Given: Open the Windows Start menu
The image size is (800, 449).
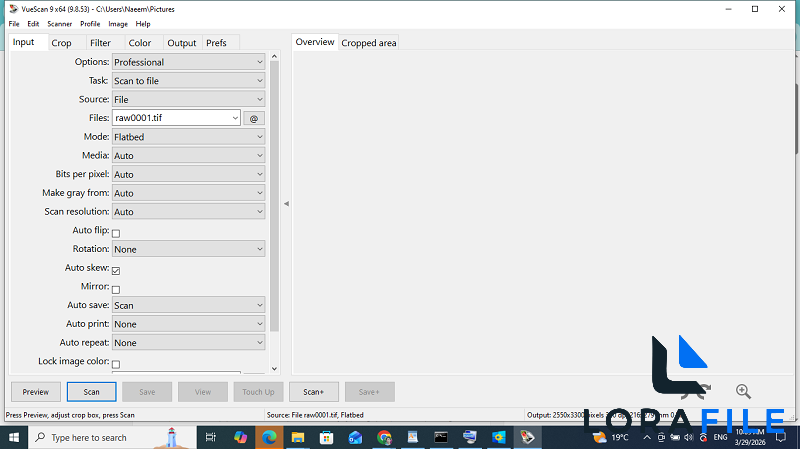Looking at the screenshot, I should pyautogui.click(x=14, y=437).
